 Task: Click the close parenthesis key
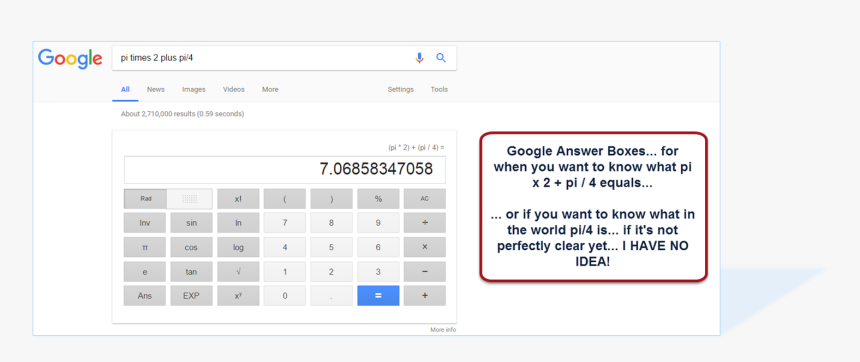[x=331, y=199]
